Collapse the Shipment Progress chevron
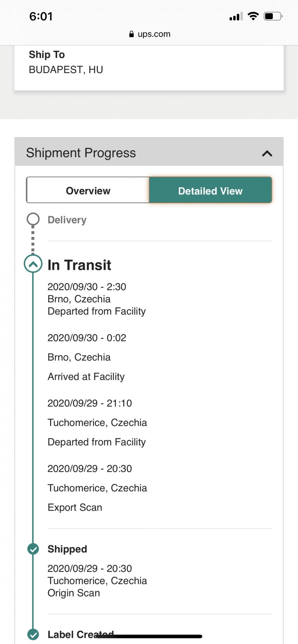The height and width of the screenshot is (644, 298). click(267, 153)
